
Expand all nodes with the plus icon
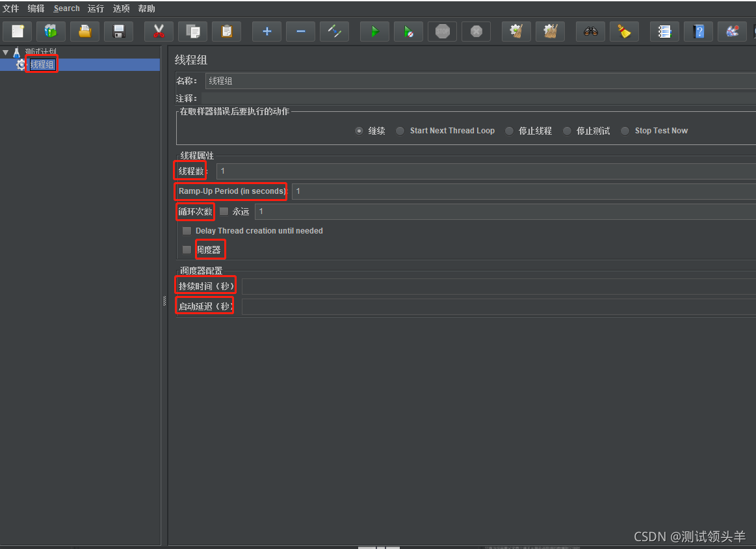tap(267, 31)
